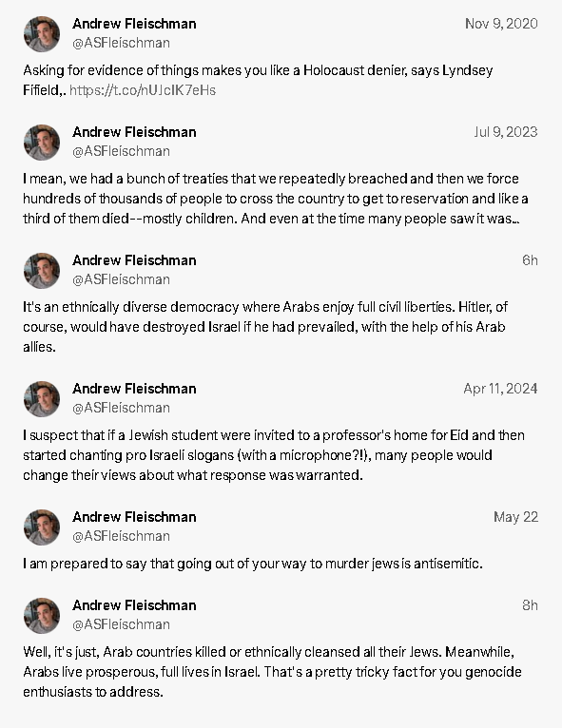562x728 pixels.
Task: Click profile picture on the 6h tweet
Action: click(42, 271)
